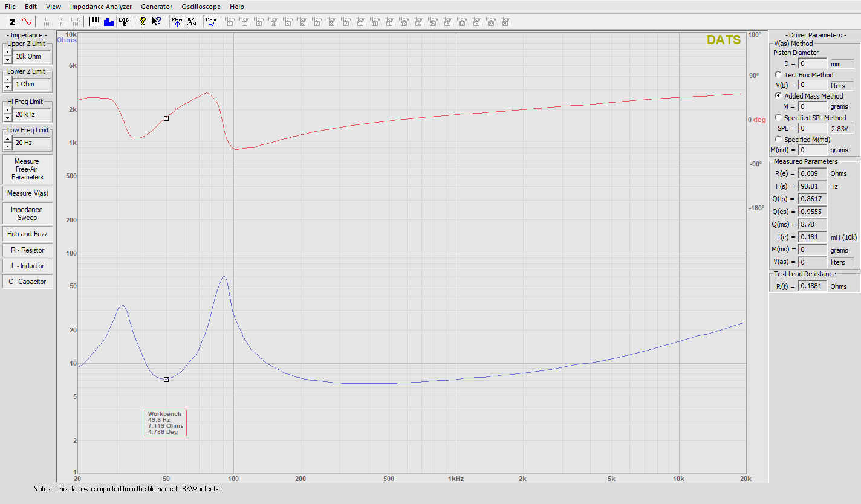Click the blue histogram toolbar icon
This screenshot has width=861, height=504.
(x=109, y=21)
